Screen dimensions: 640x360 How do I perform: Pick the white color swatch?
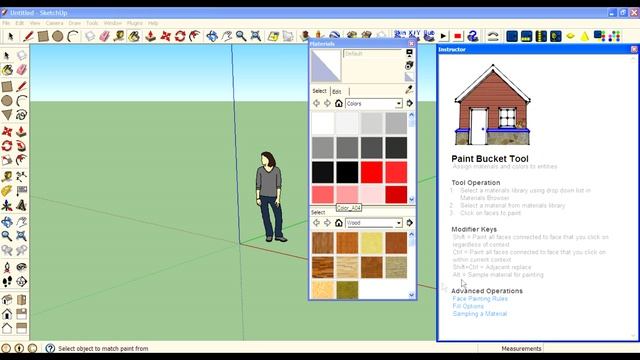(x=323, y=123)
